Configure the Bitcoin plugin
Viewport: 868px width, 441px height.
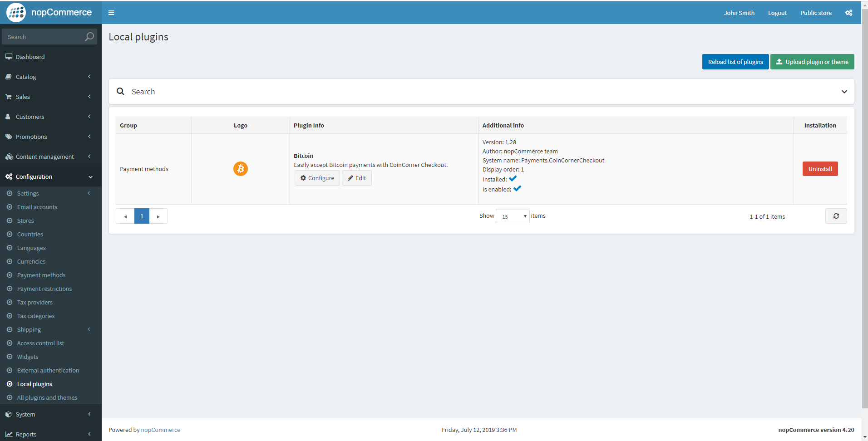coord(317,178)
